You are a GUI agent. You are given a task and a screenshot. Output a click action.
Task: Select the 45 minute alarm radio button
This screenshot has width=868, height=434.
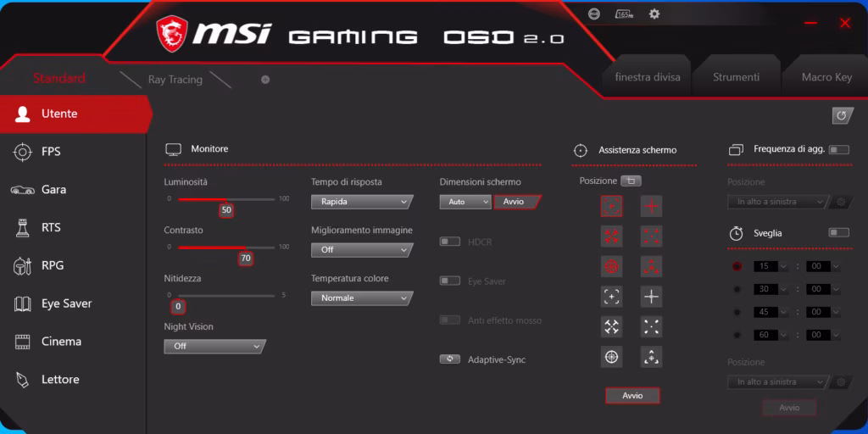coord(737,312)
